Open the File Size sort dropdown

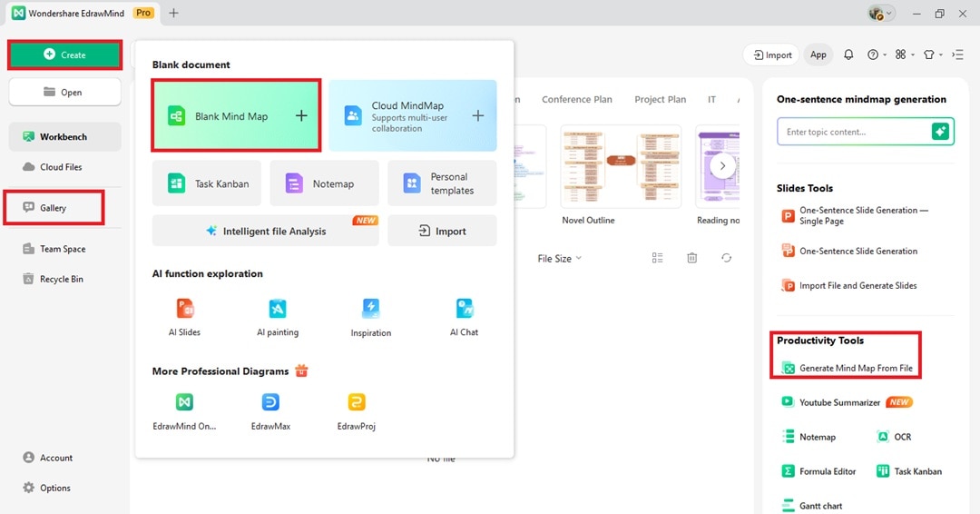pyautogui.click(x=559, y=258)
